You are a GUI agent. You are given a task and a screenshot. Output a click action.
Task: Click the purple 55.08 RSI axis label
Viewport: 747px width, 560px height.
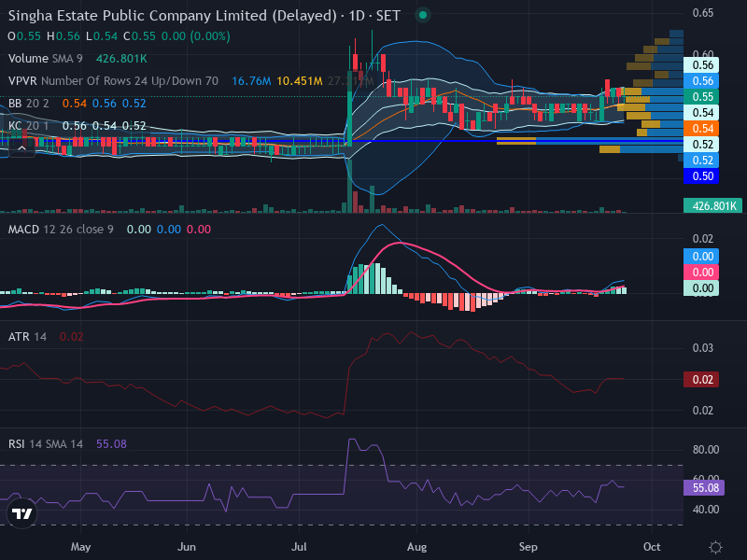tap(704, 487)
